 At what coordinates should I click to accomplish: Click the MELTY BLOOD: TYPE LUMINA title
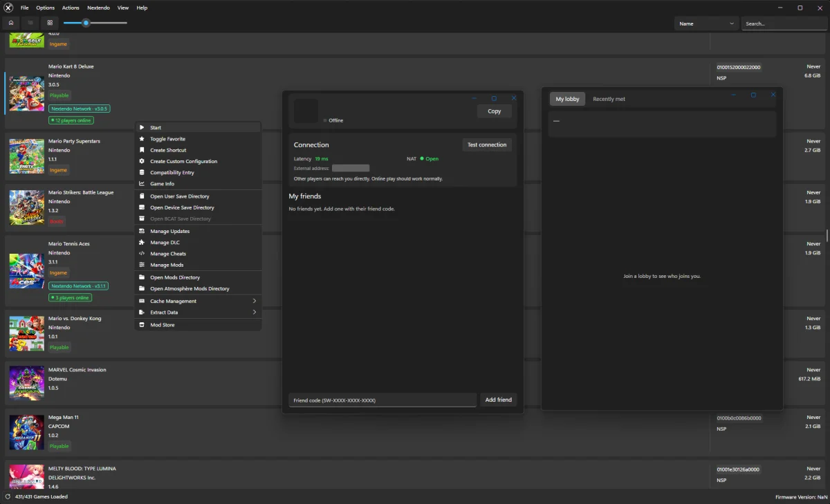[82, 469]
